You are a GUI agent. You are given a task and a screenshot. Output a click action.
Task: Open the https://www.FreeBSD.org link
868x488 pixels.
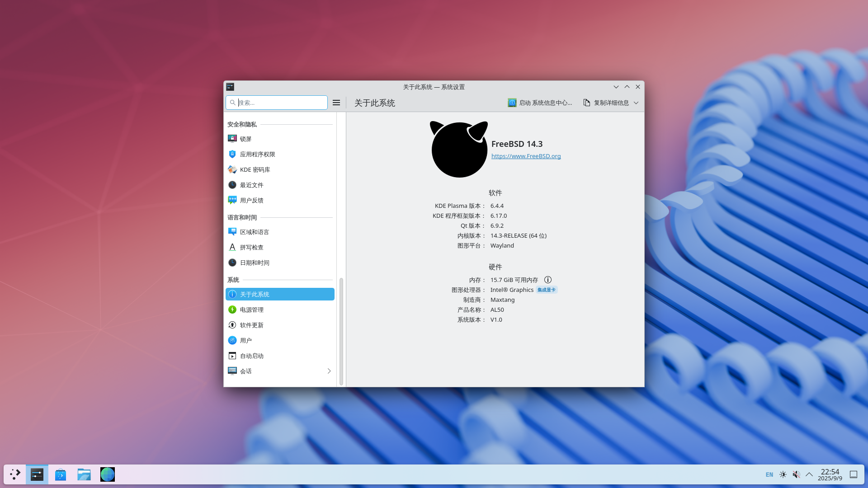tap(526, 156)
